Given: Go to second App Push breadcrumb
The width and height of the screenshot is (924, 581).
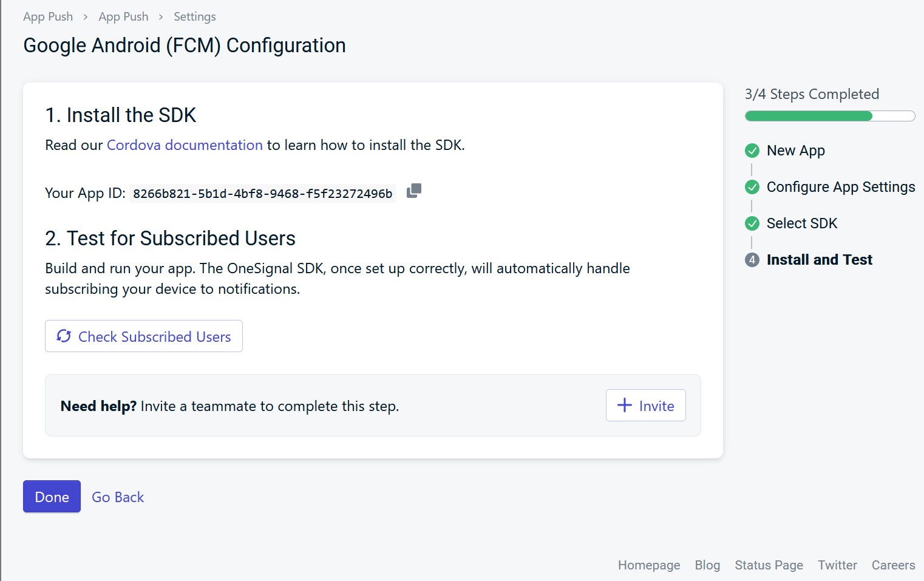Looking at the screenshot, I should (x=123, y=17).
